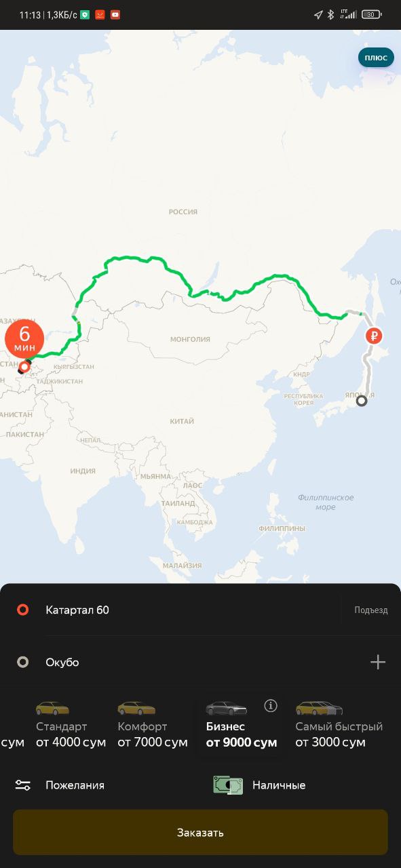Screen dimensions: 401x868
Task: Tap the Подъезд entrance field
Action: tap(371, 610)
